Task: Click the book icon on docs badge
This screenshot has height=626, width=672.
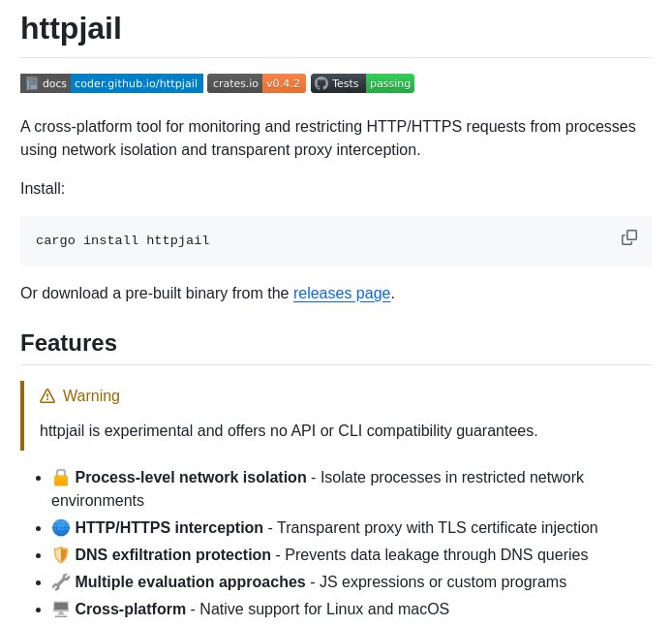Action: pos(32,83)
